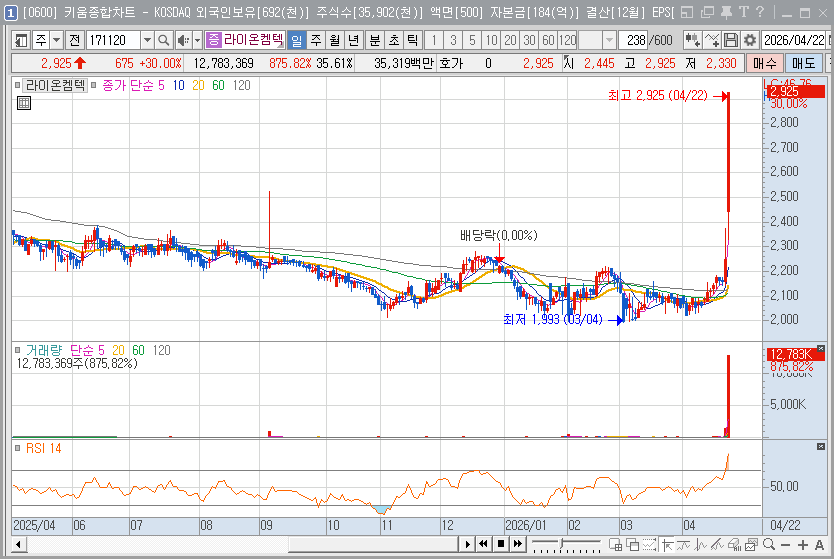Click the 매도 sell button
The image size is (834, 559).
[x=803, y=63]
